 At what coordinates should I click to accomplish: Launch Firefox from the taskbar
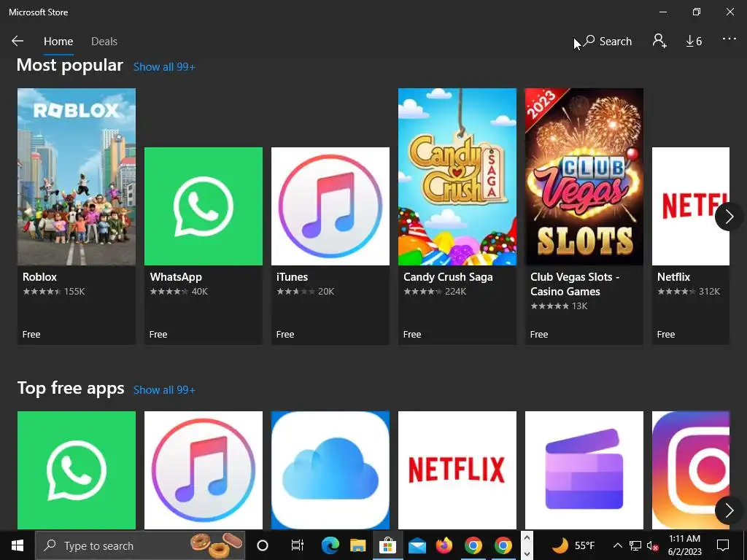pos(444,545)
